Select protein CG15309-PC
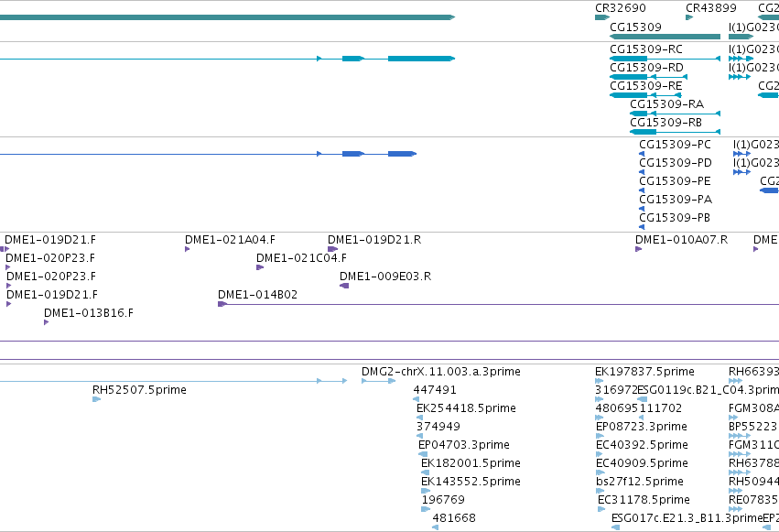Viewport: 779px width, 532px height. [x=675, y=145]
